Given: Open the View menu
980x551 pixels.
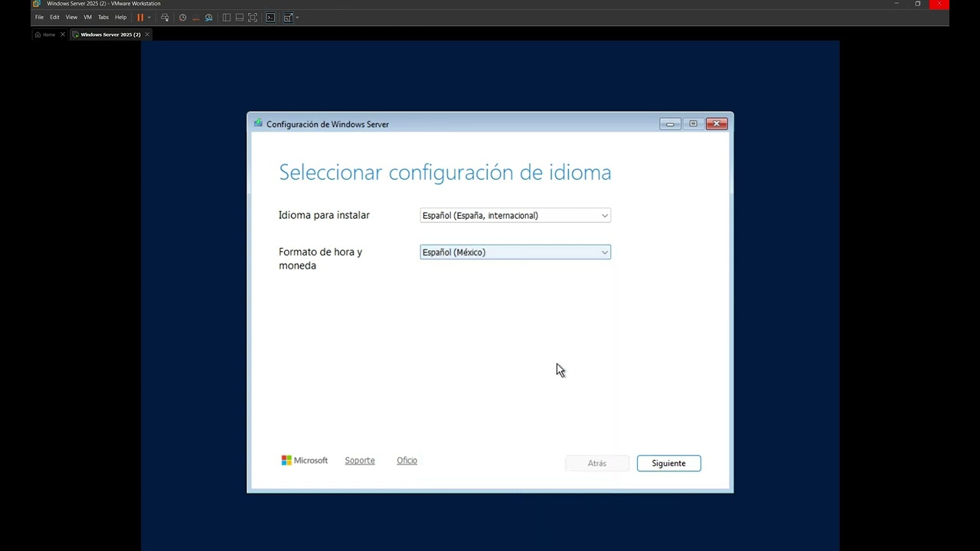Looking at the screenshot, I should [x=71, y=17].
